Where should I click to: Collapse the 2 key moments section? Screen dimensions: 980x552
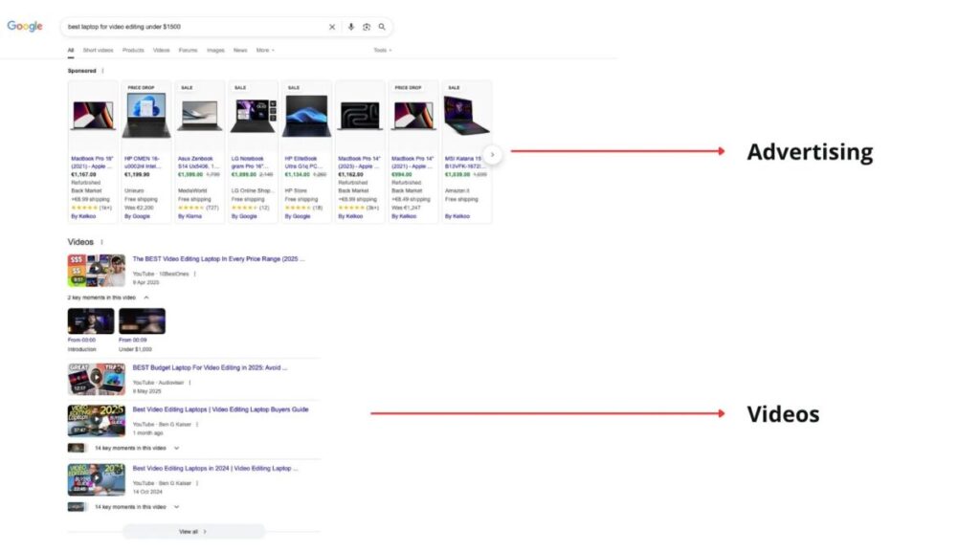(x=146, y=298)
